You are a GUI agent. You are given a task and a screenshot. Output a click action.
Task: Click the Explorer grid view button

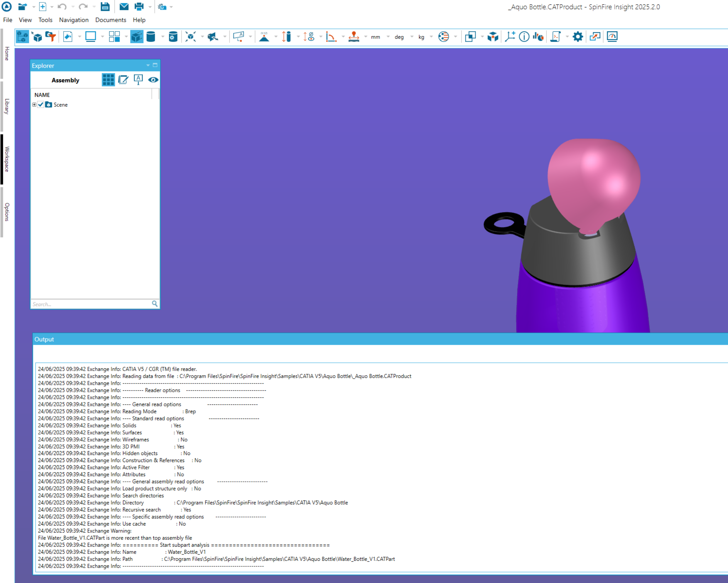click(x=108, y=80)
